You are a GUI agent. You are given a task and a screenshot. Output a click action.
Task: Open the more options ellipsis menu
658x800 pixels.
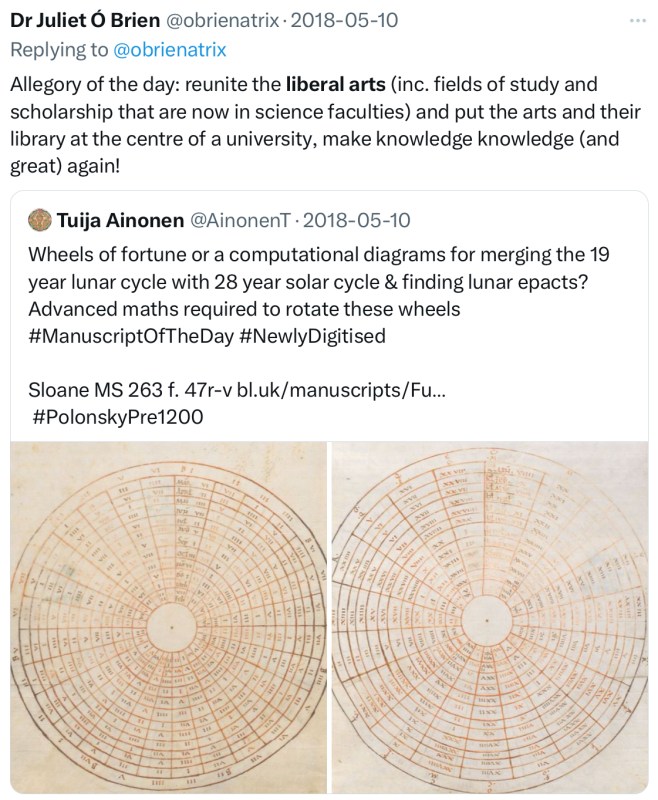point(637,20)
